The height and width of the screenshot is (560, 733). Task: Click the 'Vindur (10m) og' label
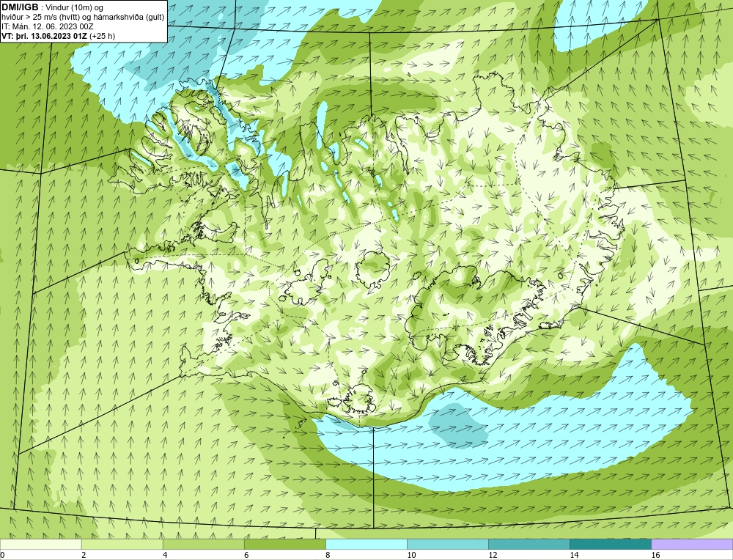pyautogui.click(x=75, y=7)
